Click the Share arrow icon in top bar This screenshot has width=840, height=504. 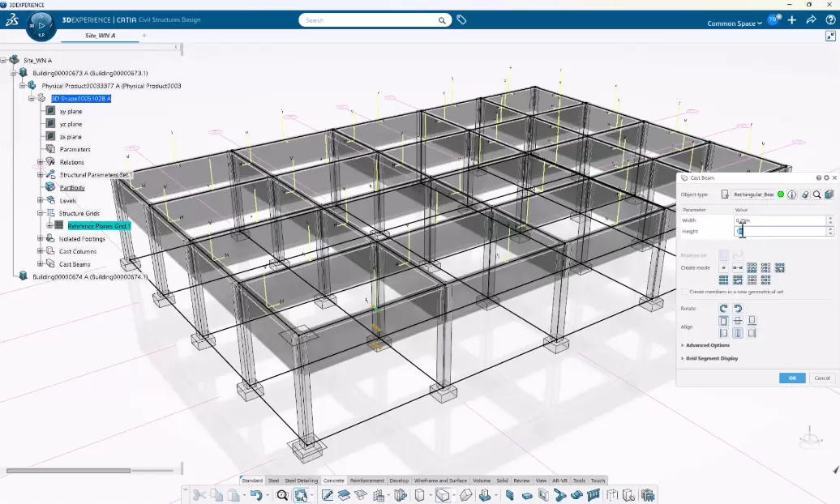point(810,20)
